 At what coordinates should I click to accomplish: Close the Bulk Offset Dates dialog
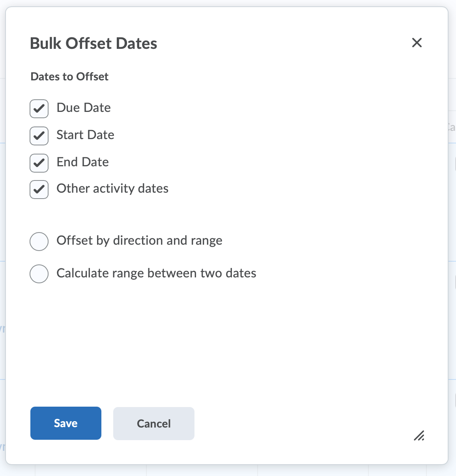(417, 43)
